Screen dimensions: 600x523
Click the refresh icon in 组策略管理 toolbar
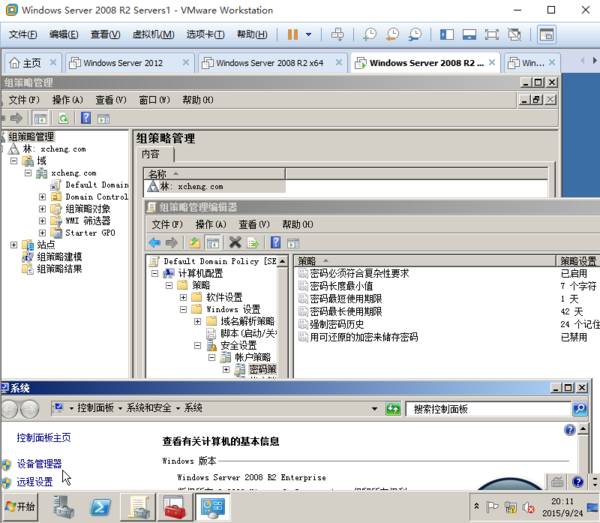coord(63,118)
